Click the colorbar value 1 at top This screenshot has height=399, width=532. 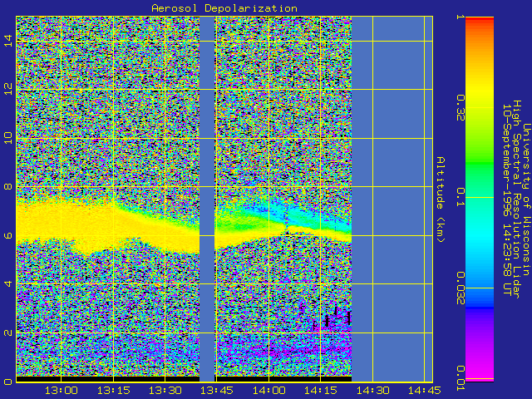(x=461, y=17)
